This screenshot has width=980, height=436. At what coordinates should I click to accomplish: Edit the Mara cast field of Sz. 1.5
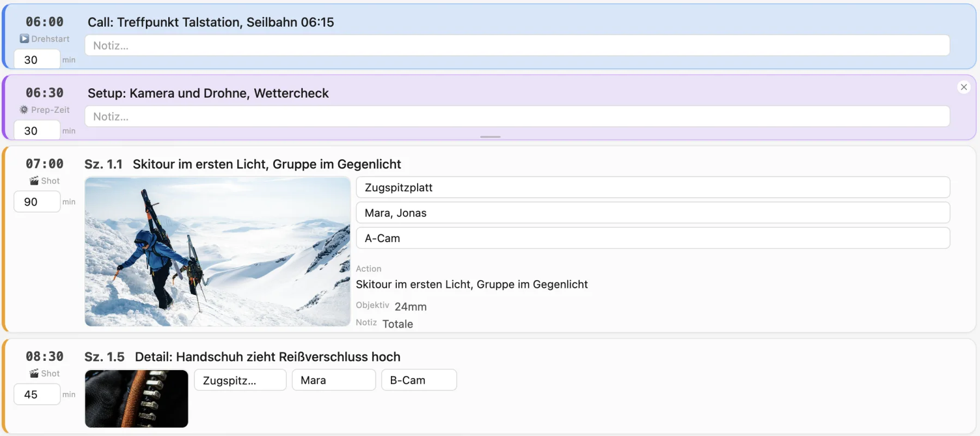pos(334,380)
